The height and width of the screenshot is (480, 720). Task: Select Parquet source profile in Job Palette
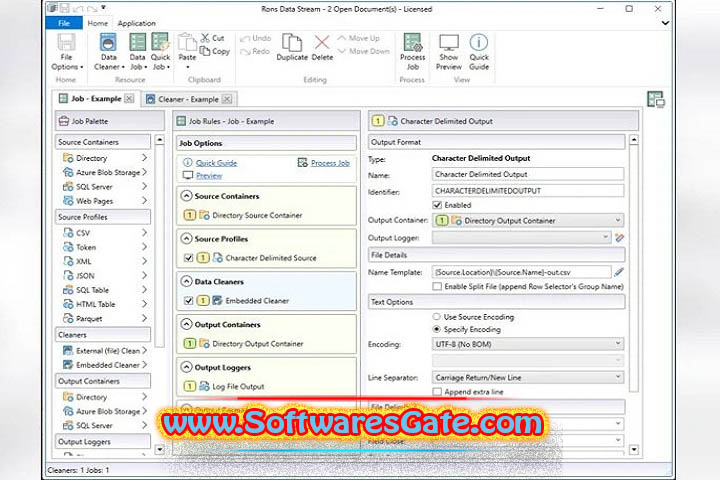tap(105, 318)
